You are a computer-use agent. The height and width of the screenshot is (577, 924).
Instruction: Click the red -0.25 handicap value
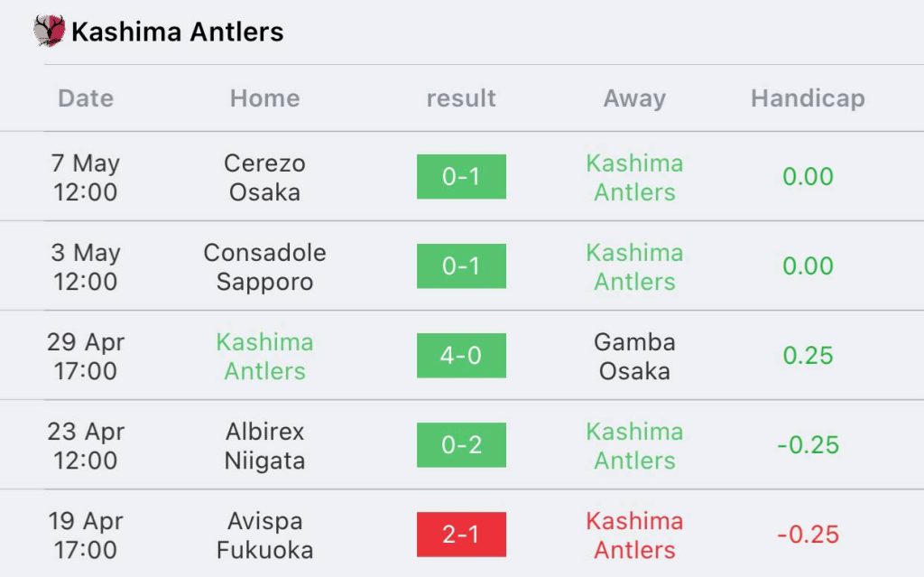point(808,535)
